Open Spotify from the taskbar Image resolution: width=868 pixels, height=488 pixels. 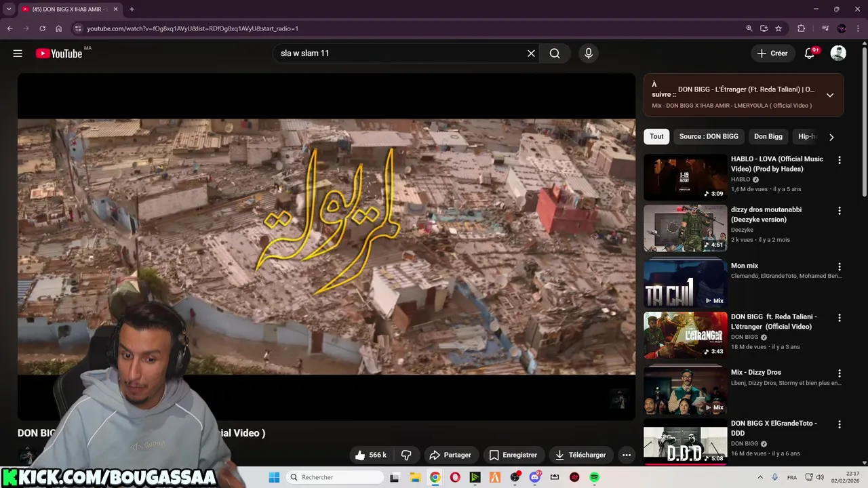pos(595,477)
